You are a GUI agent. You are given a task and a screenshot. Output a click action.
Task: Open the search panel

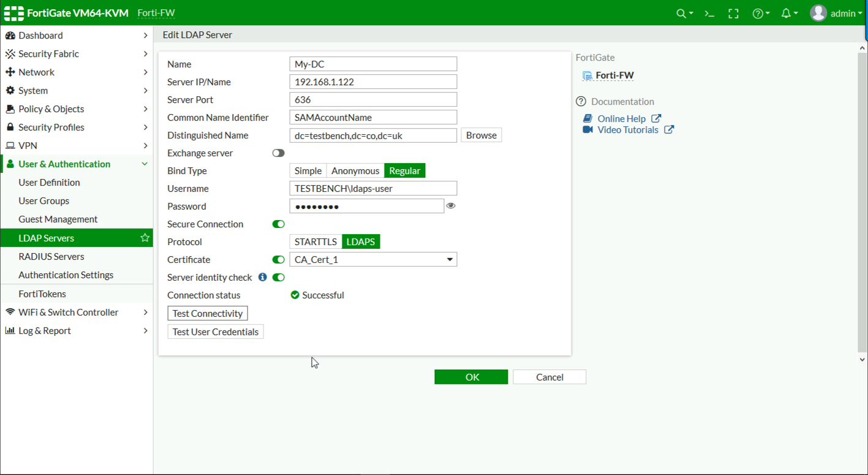pyautogui.click(x=681, y=12)
